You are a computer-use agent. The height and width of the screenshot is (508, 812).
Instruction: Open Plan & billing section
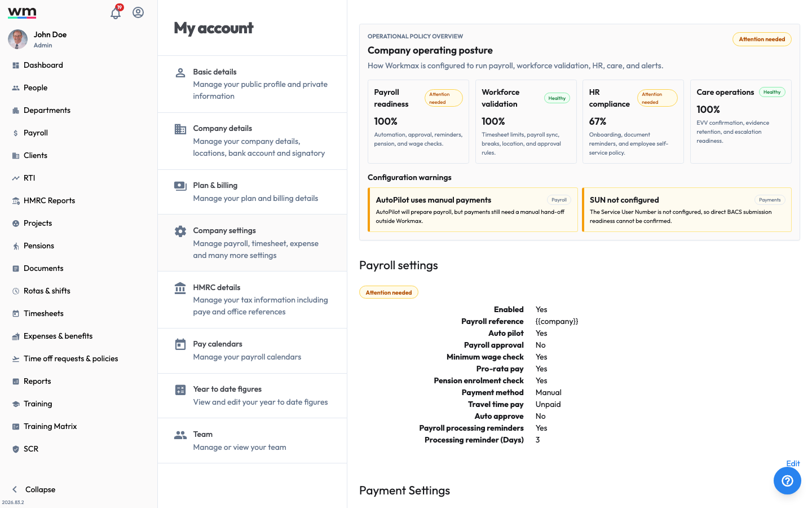(252, 192)
